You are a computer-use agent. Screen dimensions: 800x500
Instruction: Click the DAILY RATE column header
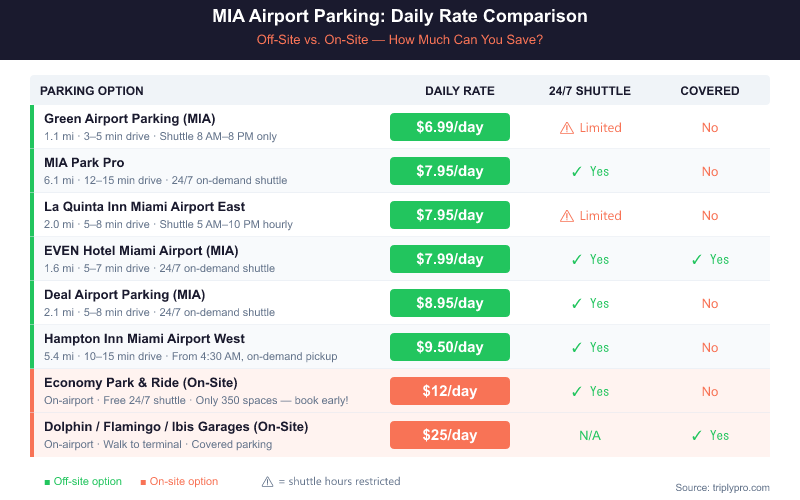click(x=460, y=91)
